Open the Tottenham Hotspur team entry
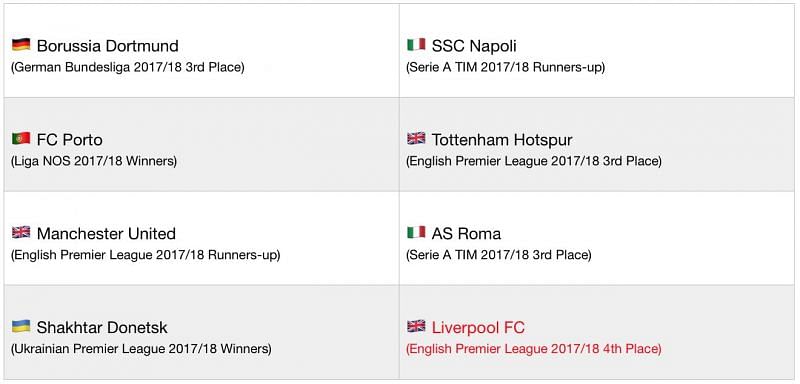This screenshot has height=384, width=800. coord(502,140)
